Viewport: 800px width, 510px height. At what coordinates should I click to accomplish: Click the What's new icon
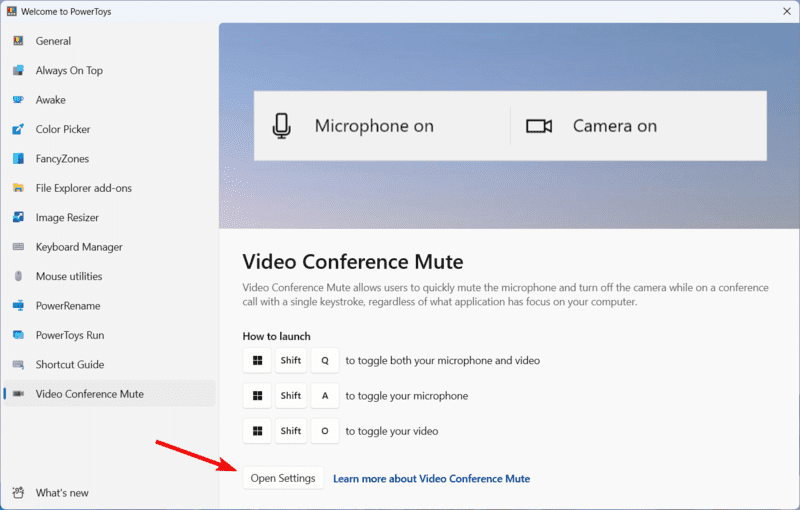[18, 493]
